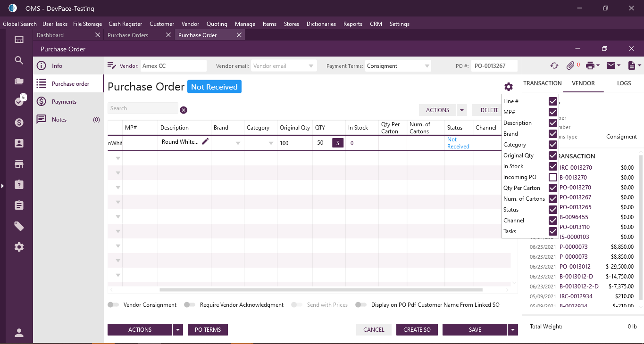The width and height of the screenshot is (644, 344).
Task: Enable the Incoming PO column checkbox
Action: click(553, 178)
